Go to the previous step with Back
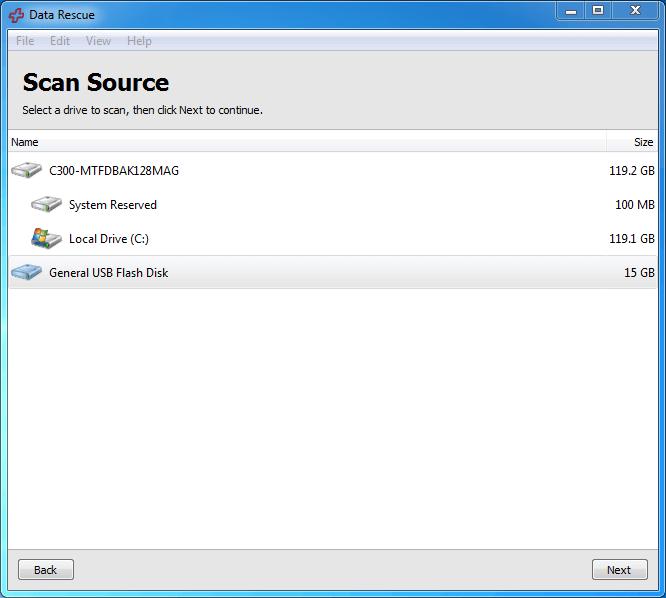666x598 pixels. (46, 570)
